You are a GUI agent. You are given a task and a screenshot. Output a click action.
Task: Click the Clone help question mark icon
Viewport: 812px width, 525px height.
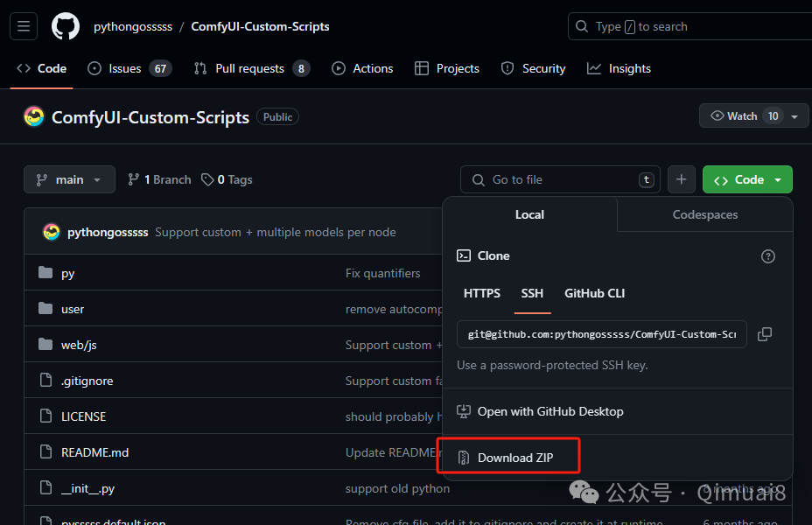(x=768, y=256)
